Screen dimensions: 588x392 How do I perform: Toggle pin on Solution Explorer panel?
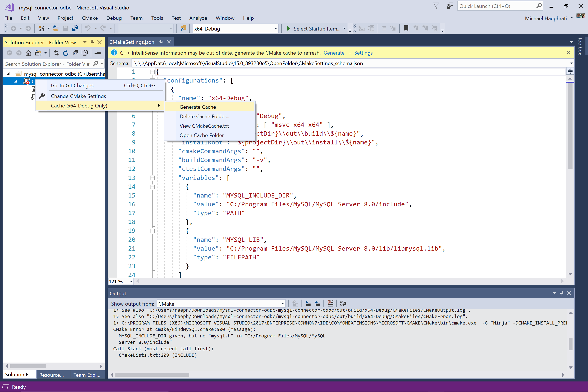(x=92, y=42)
